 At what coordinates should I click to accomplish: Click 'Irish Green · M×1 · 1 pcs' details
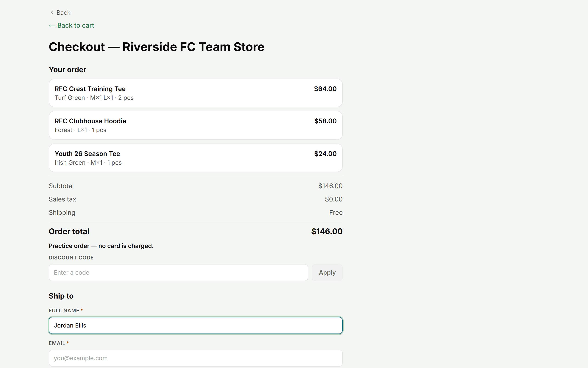tap(88, 163)
